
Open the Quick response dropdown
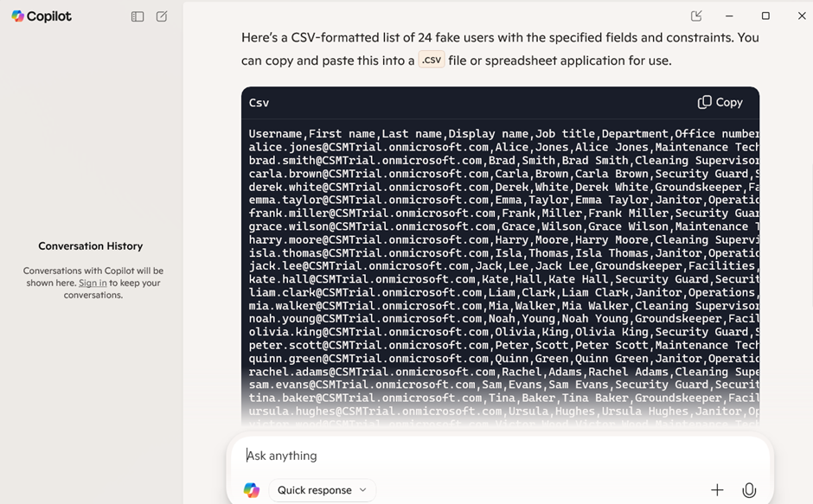tap(322, 490)
